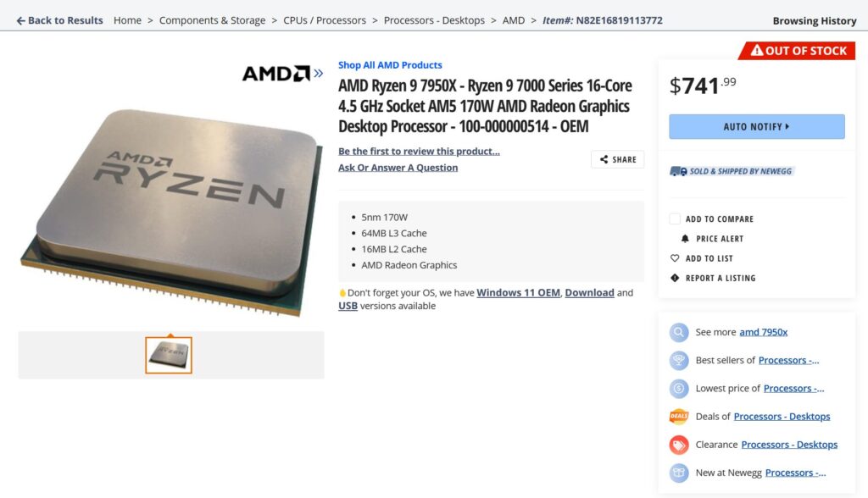Image resolution: width=868 pixels, height=498 pixels.
Task: Click the trophy icon beside Best sellers
Action: click(679, 360)
